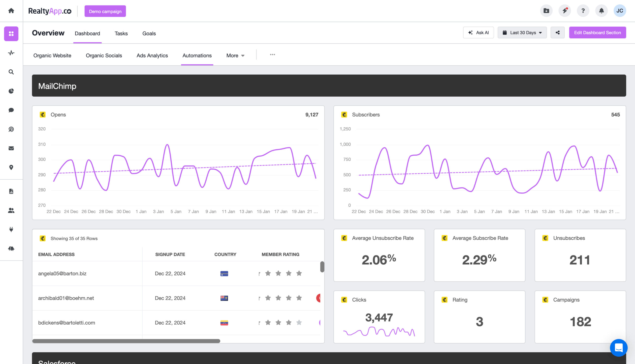Open the megaphone icon at sidebar bottom
This screenshot has width=635, height=364.
11,249
